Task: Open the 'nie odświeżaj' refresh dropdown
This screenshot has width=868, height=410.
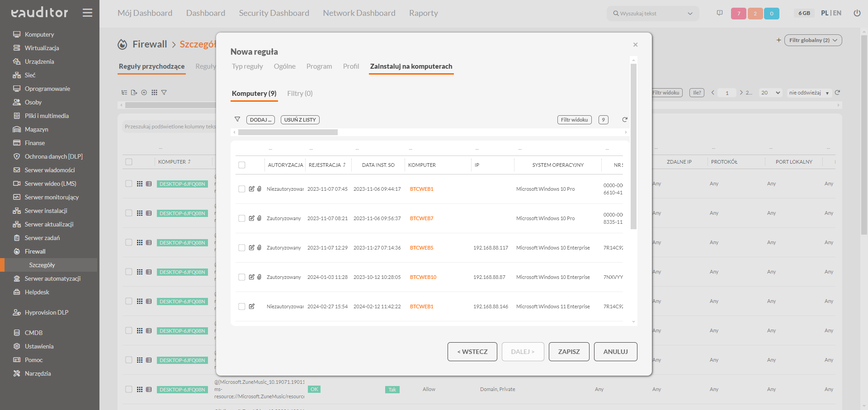Action: [809, 93]
